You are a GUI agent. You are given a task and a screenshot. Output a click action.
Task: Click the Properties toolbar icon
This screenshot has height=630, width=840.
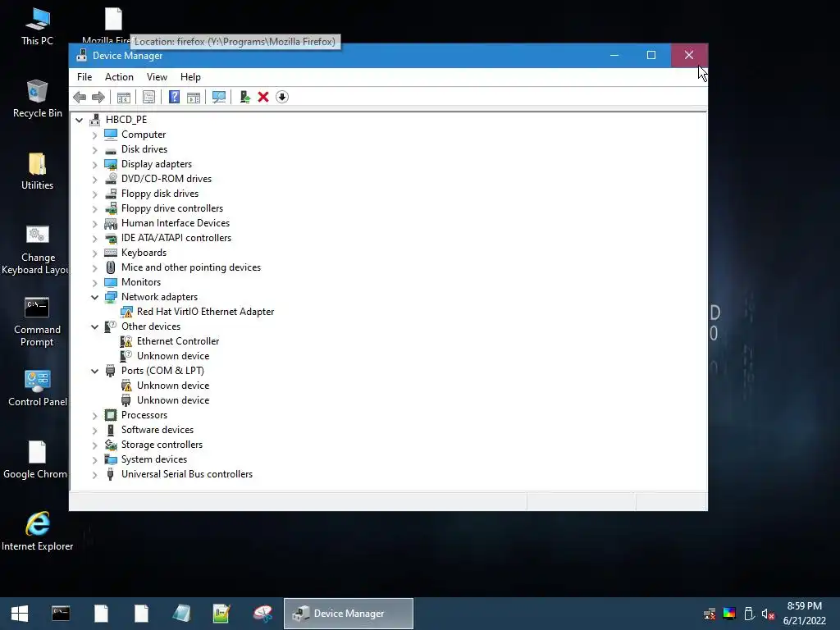(149, 97)
